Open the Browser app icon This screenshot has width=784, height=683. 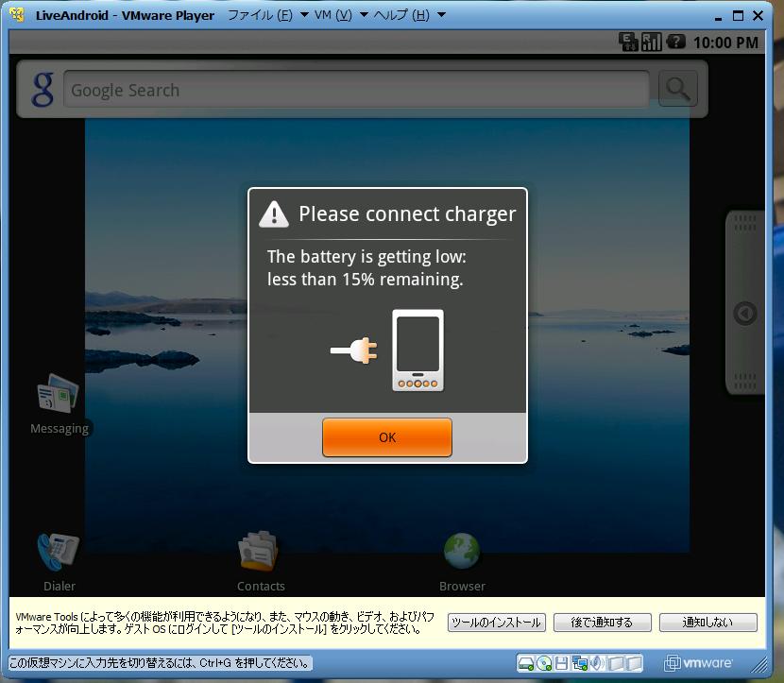tap(462, 551)
